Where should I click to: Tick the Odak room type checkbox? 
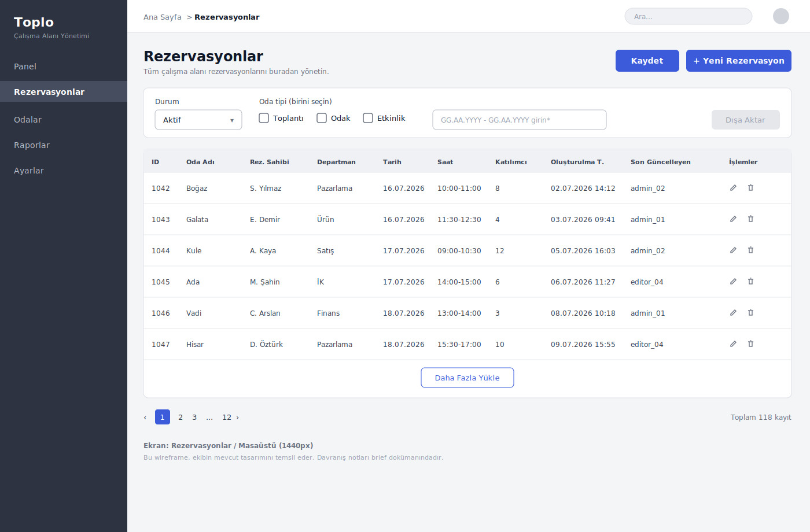(x=322, y=118)
